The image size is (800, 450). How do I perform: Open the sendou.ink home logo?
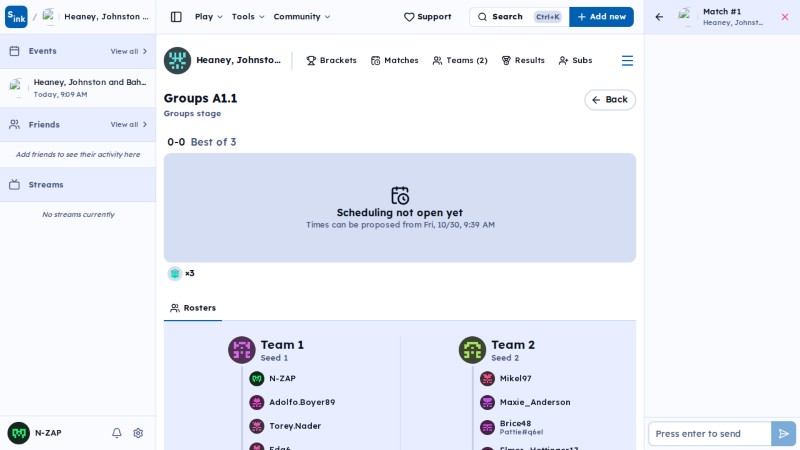(x=16, y=17)
